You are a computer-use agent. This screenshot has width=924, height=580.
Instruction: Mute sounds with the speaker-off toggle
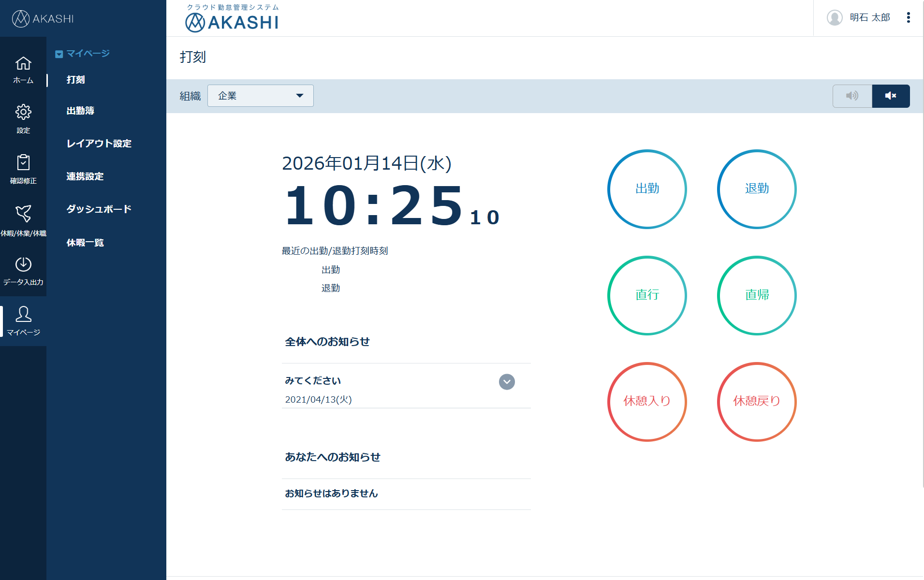pyautogui.click(x=891, y=96)
